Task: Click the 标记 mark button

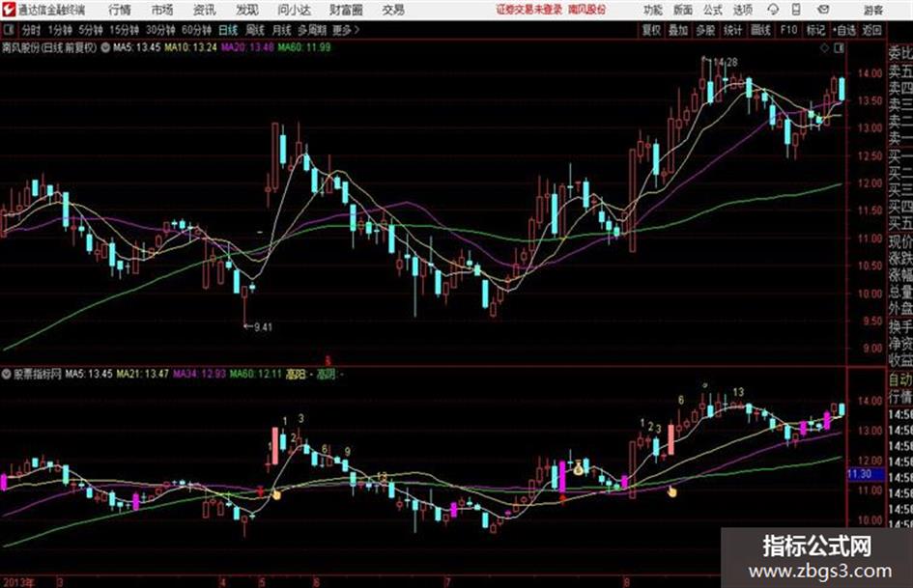Action: coord(815,30)
